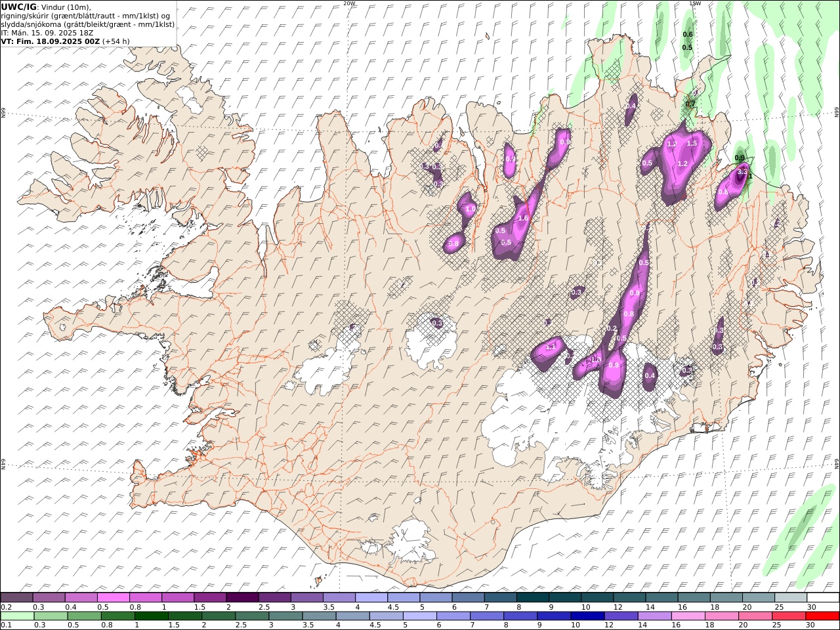This screenshot has width=840, height=630.
Task: Click the grey 25 snow legend swatch
Action: (791, 597)
